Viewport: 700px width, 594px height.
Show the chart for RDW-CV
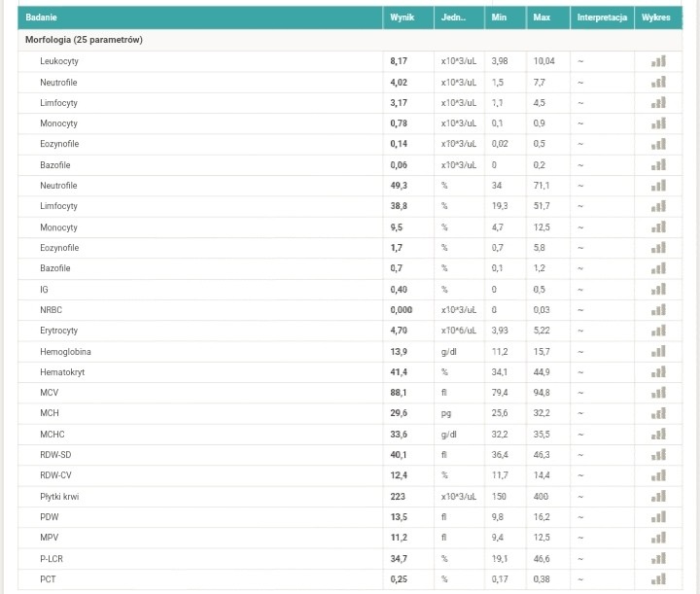click(658, 475)
